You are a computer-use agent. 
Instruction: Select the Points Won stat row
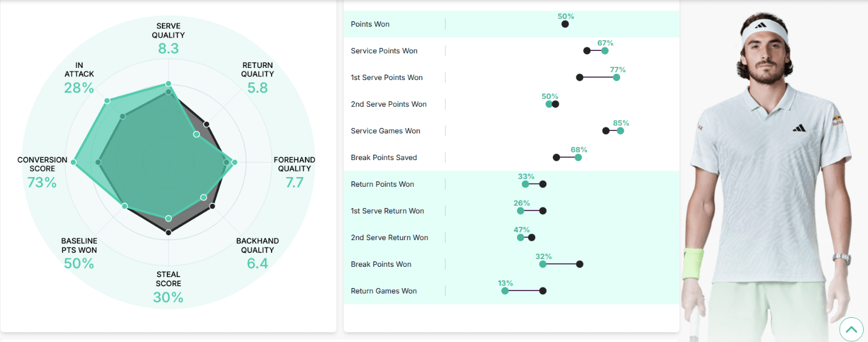[511, 24]
